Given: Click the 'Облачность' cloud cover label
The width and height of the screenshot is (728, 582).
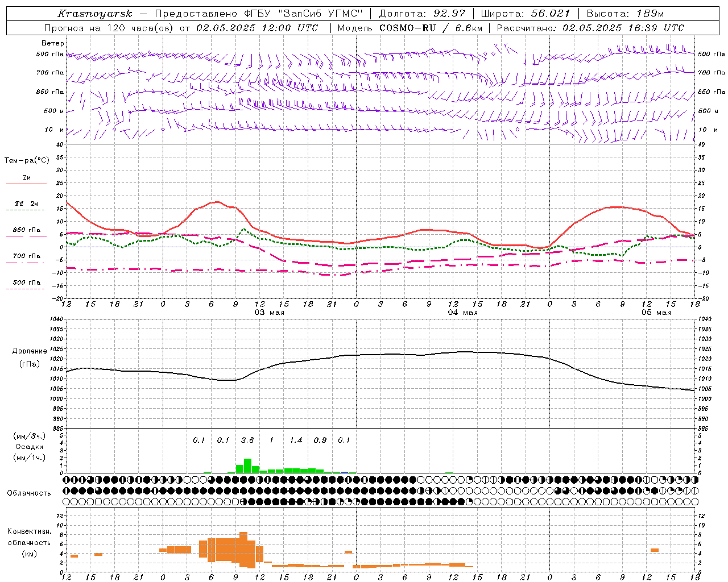Looking at the screenshot, I should point(29,493).
